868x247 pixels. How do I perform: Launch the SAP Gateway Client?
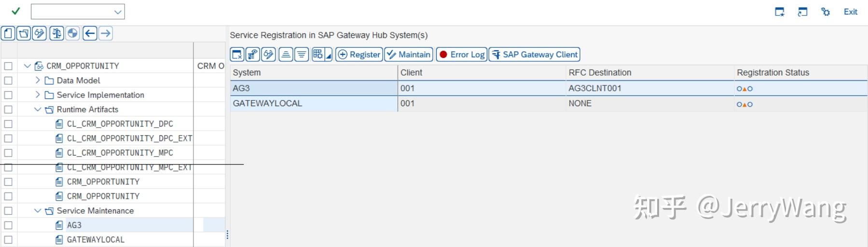click(534, 55)
